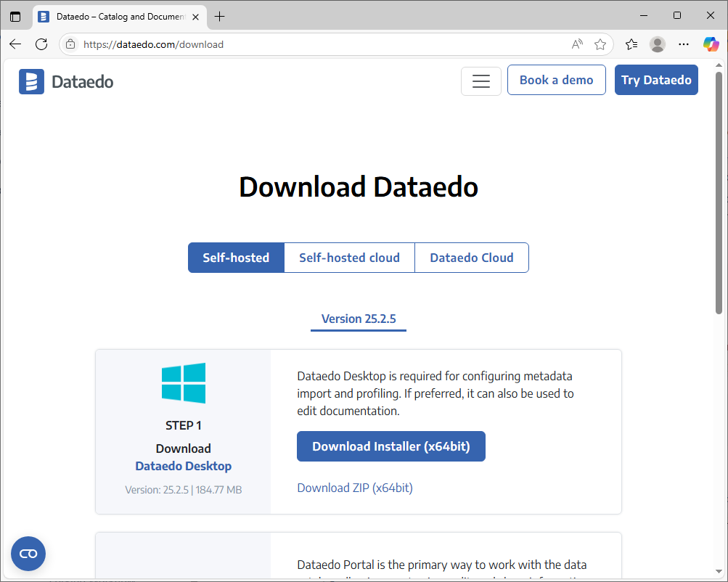The width and height of the screenshot is (728, 582).
Task: Select the Self-hosted tab
Action: (x=236, y=258)
